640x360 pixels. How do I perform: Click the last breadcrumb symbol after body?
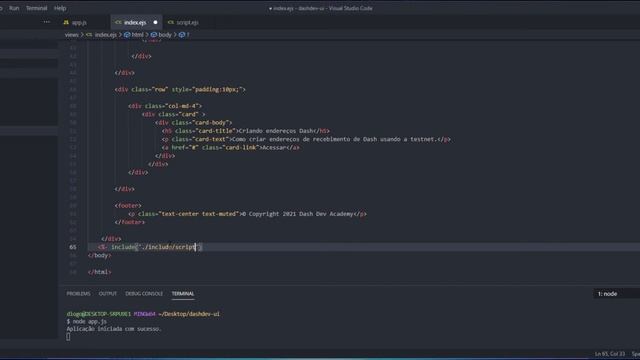(184, 35)
